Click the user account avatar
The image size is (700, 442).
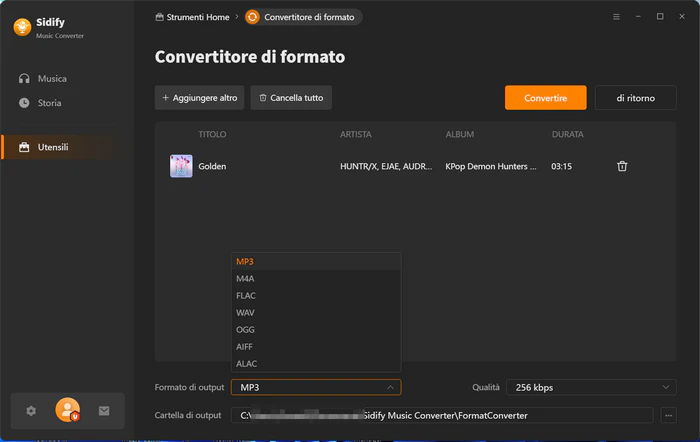tap(67, 410)
